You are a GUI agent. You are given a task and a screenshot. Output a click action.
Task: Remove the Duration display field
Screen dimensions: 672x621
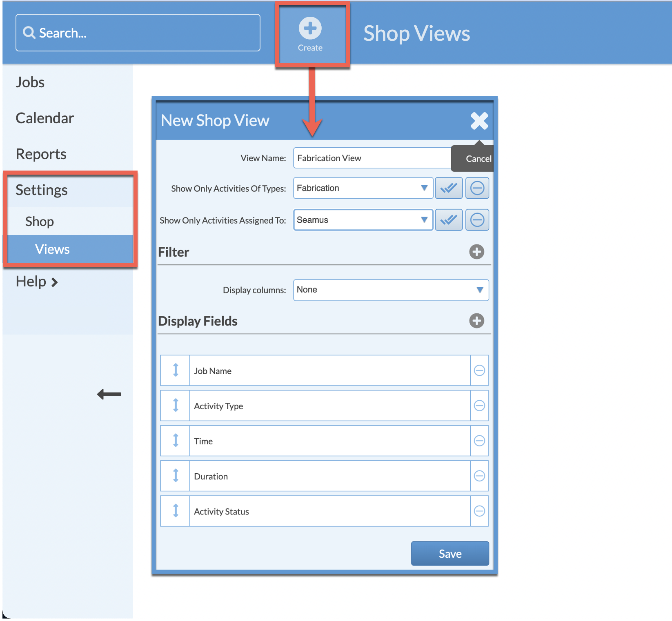coord(479,476)
